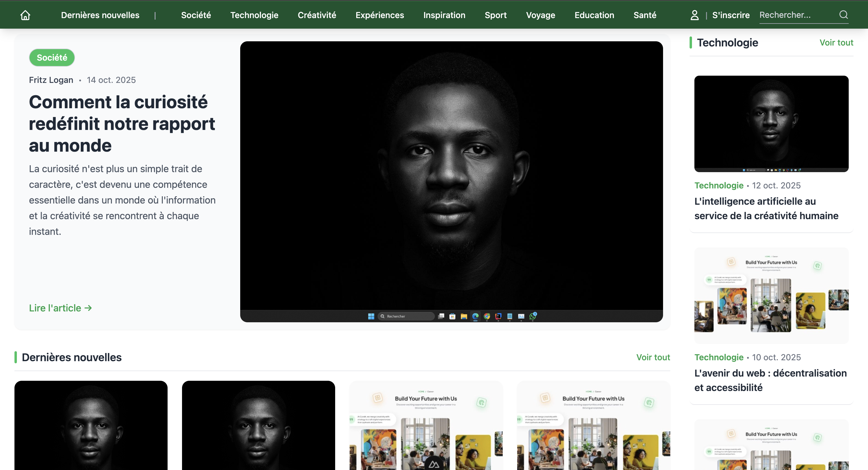Screen dimensions: 868x470
Task: Click the floating logo badge at bottom
Action: [434, 464]
